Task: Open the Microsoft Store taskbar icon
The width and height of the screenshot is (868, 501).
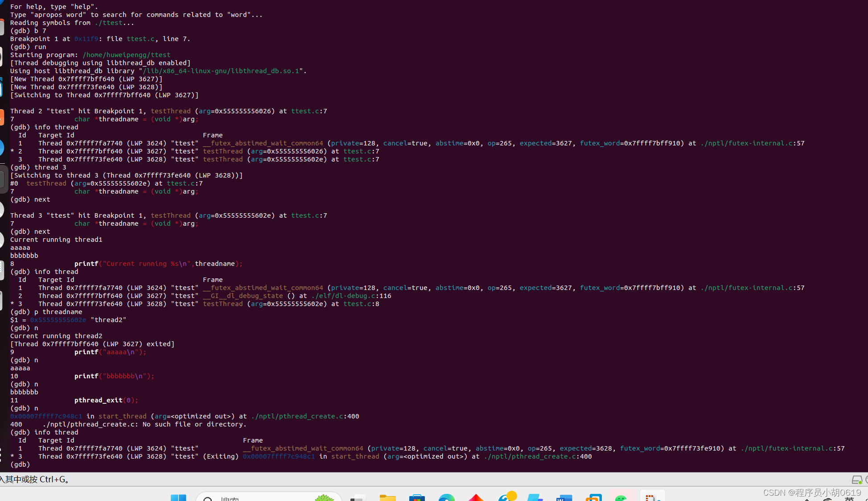Action: click(417, 498)
